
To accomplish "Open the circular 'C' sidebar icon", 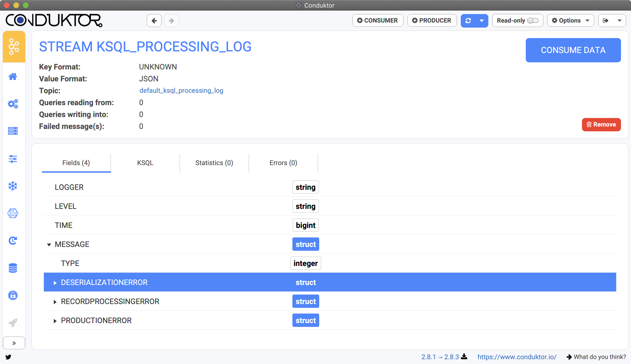I will 13,241.
